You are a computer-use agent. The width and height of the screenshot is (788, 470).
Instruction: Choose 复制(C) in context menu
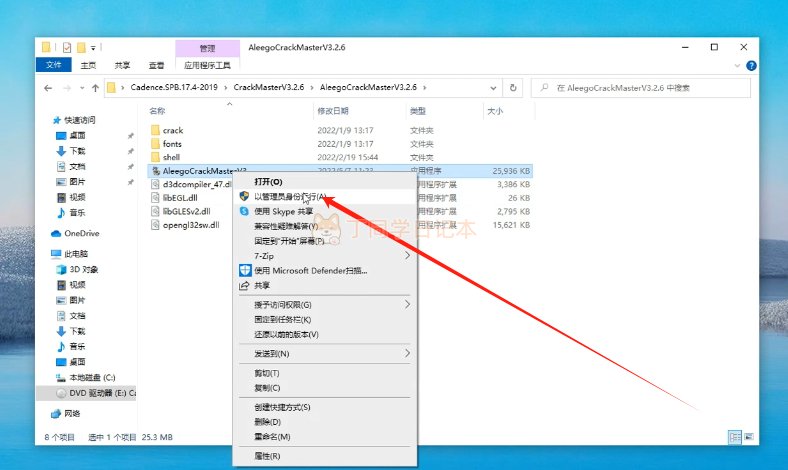(325, 388)
